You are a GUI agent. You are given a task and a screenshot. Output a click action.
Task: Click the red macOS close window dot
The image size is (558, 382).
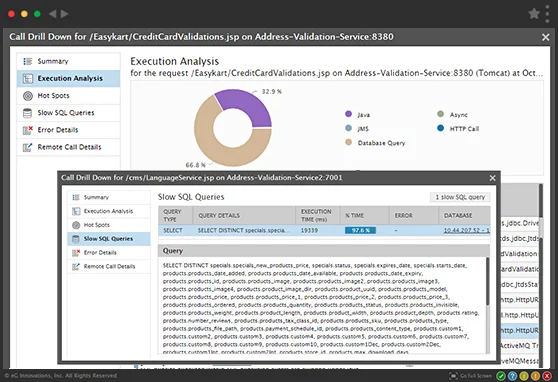coord(11,14)
